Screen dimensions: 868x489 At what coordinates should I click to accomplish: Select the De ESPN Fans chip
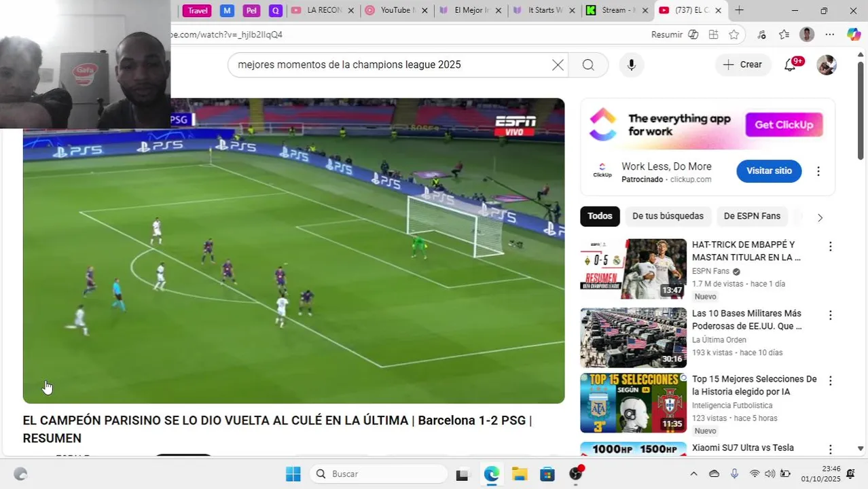coord(752,216)
